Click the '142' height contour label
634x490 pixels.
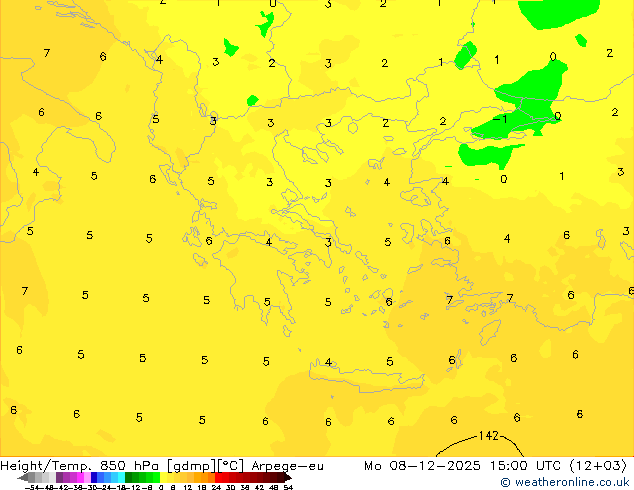tap(488, 435)
